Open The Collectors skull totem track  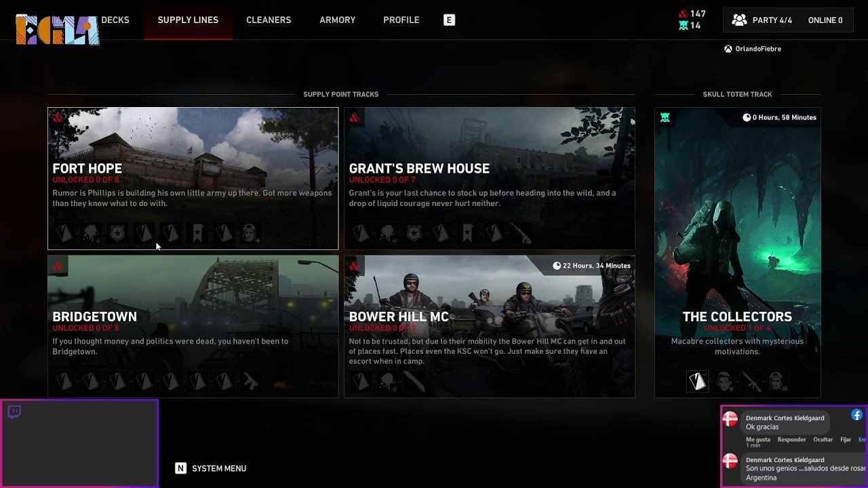coord(738,252)
